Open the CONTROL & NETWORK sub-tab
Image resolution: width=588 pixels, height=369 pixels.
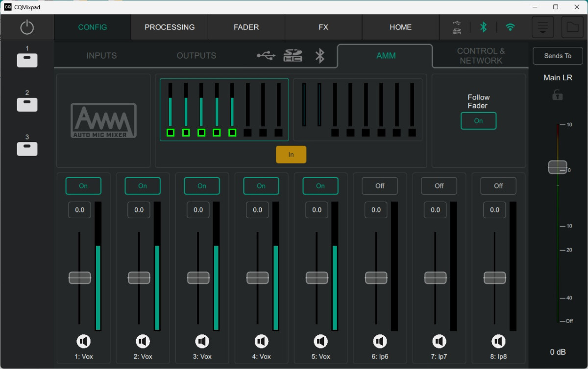coord(481,56)
